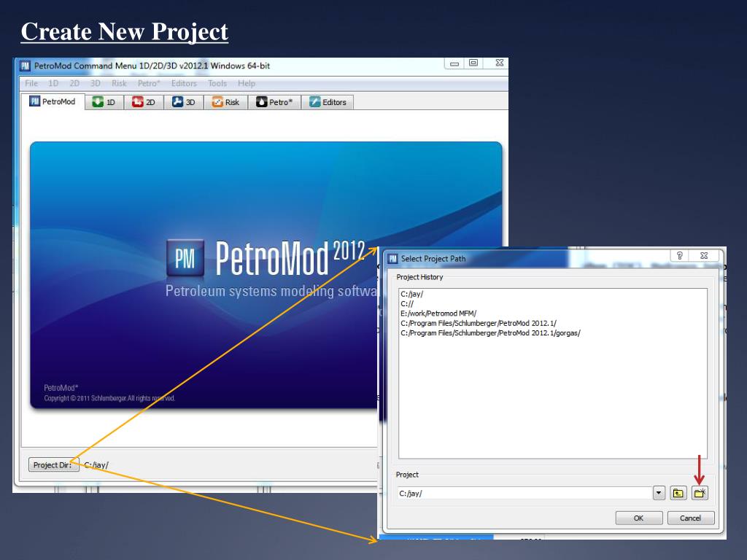This screenshot has height=560, width=747.
Task: Switch to the Petro* tab
Action: tap(274, 102)
